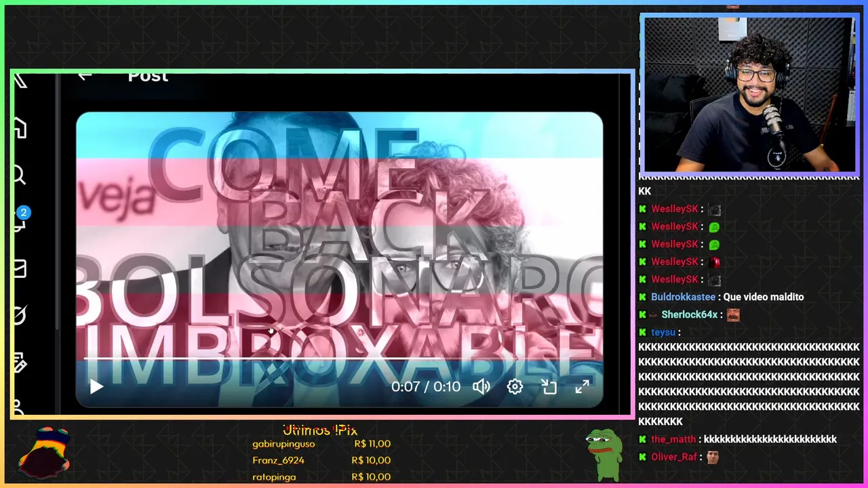Open chat user the_matth's name
The image size is (868, 488).
pos(673,439)
